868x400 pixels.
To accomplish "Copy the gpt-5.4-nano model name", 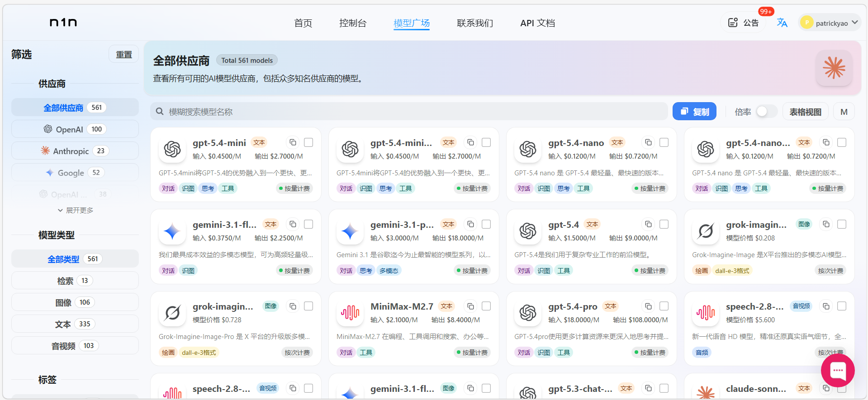I will pos(648,142).
